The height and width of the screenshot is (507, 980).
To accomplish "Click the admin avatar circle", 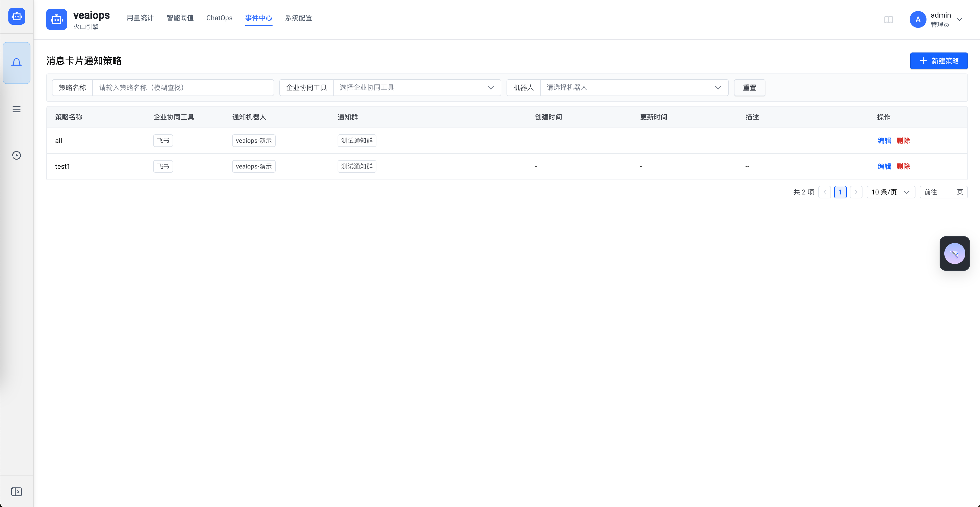I will (x=918, y=19).
